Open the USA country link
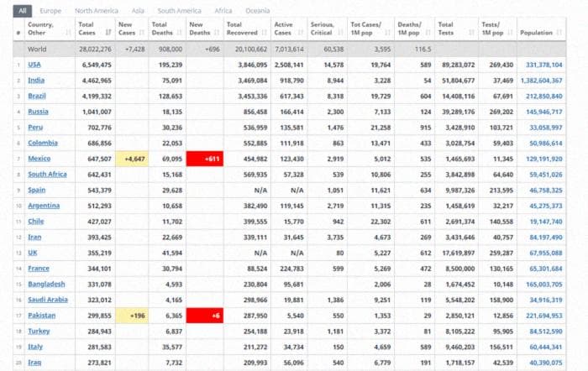The height and width of the screenshot is (371, 588). click(34, 65)
